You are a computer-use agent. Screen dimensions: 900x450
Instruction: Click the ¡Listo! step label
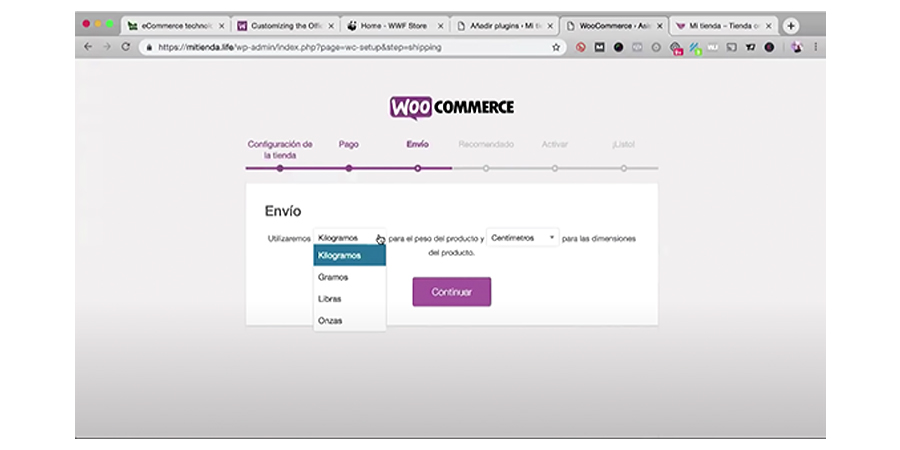(x=623, y=145)
